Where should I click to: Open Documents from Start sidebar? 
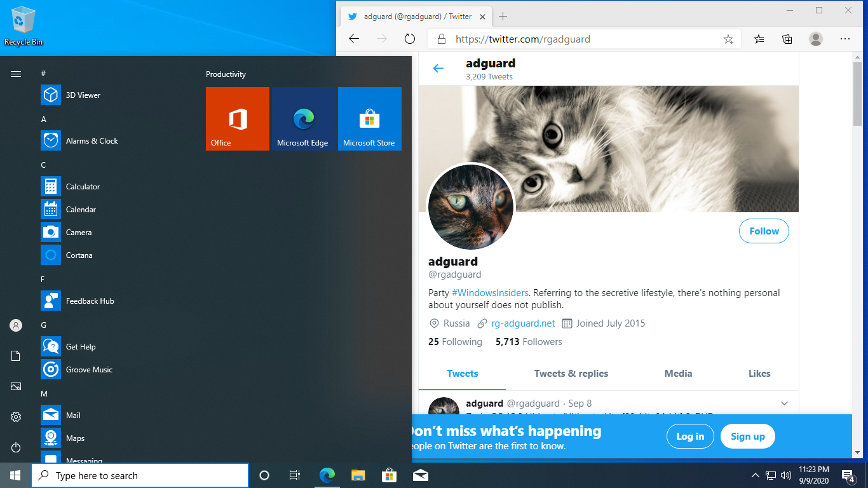click(x=16, y=356)
